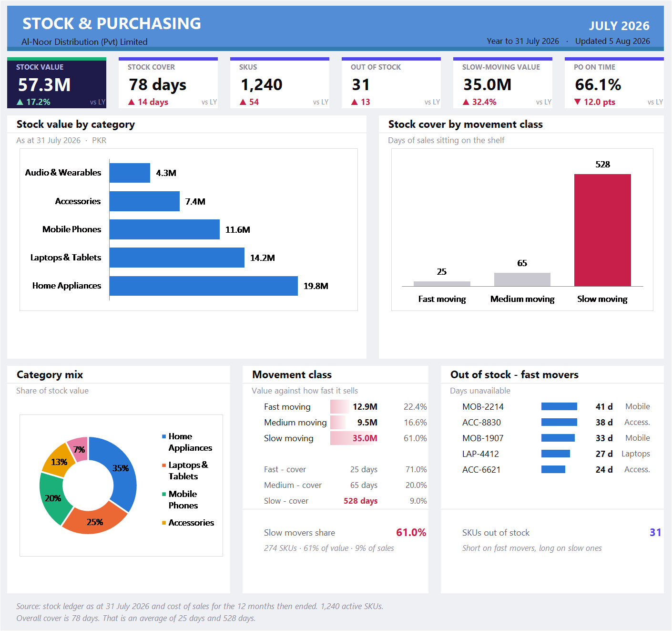Click the Slow-Moving Value card title
Image resolution: width=672 pixels, height=631 pixels.
click(501, 67)
